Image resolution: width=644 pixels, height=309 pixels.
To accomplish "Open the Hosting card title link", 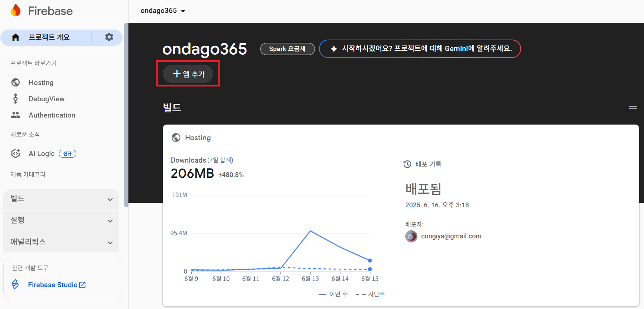I will (198, 137).
